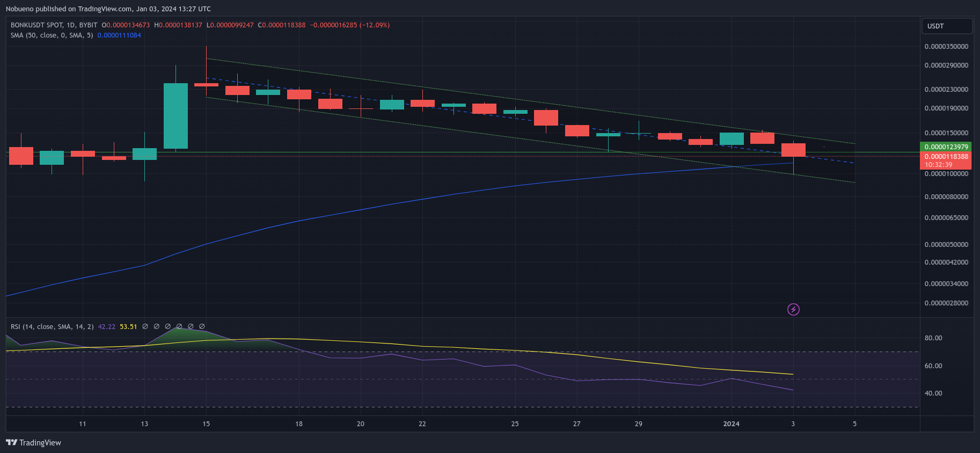Click RSI moving average value 53.51
980x453 pixels.
point(128,326)
